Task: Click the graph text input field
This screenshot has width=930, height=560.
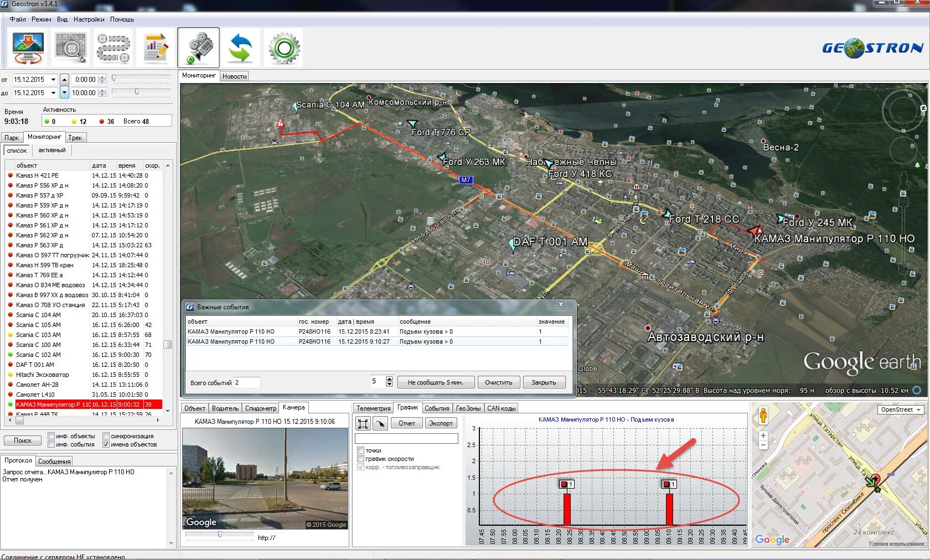Action: (406, 439)
